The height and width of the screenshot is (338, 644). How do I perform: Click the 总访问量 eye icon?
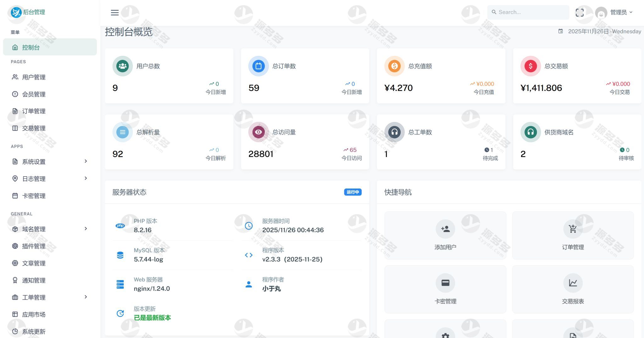258,132
